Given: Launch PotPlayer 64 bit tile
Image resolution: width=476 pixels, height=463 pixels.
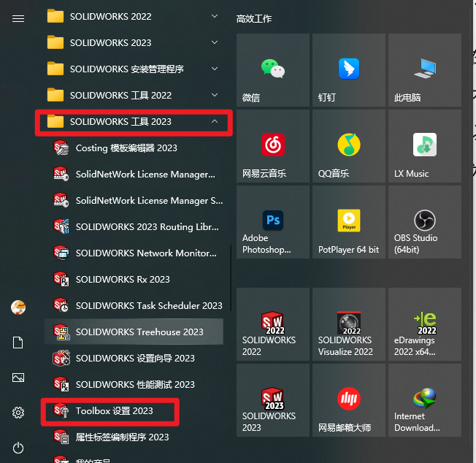Looking at the screenshot, I should 349,222.
